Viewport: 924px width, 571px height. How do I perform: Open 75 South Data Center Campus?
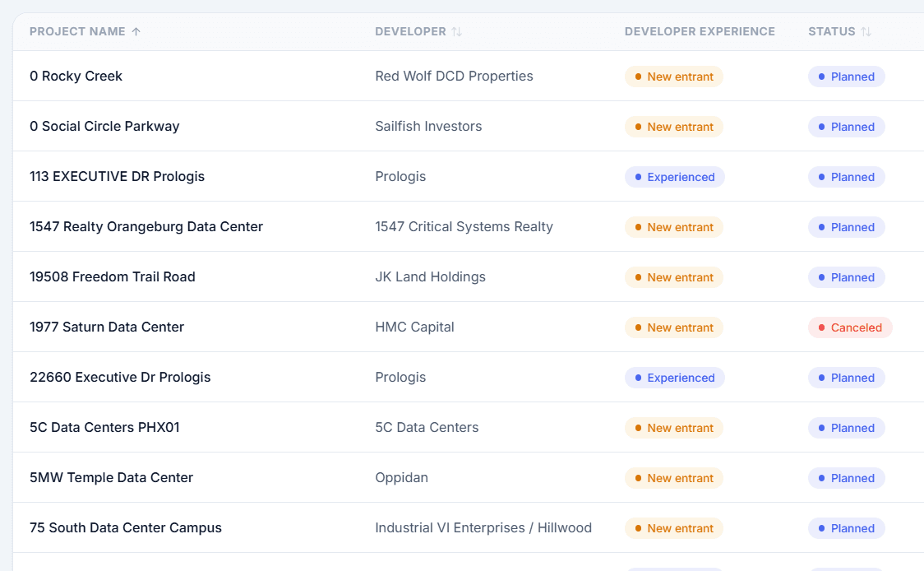tap(126, 527)
